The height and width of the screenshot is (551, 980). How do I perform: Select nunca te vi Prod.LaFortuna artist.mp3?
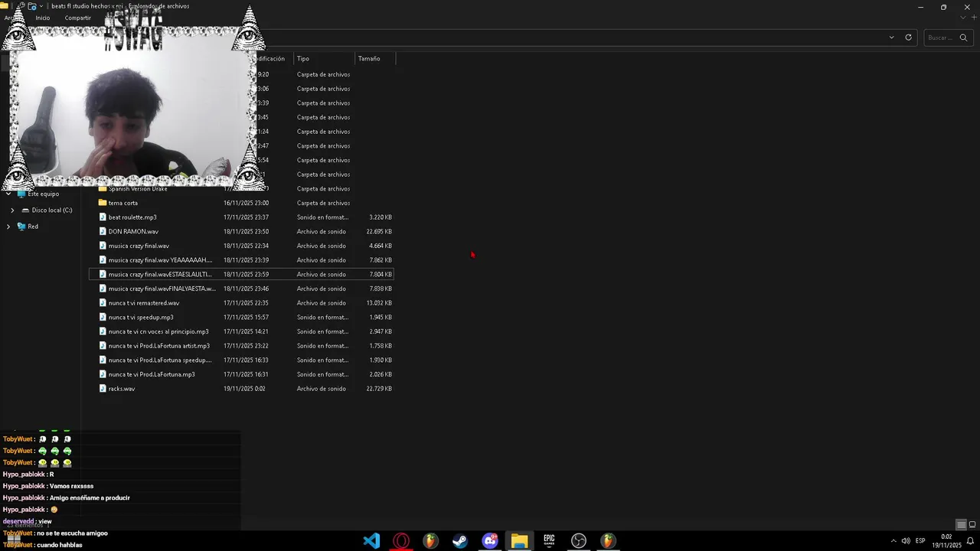coord(159,346)
